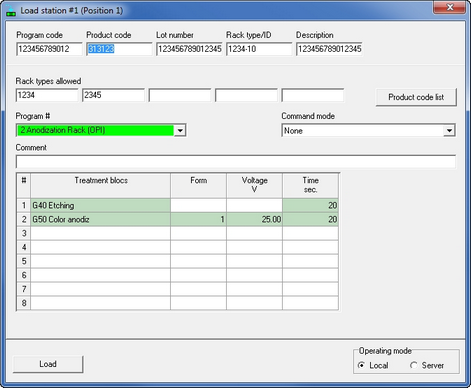The height and width of the screenshot is (388, 471).
Task: Select the Local operating mode
Action: (x=361, y=365)
